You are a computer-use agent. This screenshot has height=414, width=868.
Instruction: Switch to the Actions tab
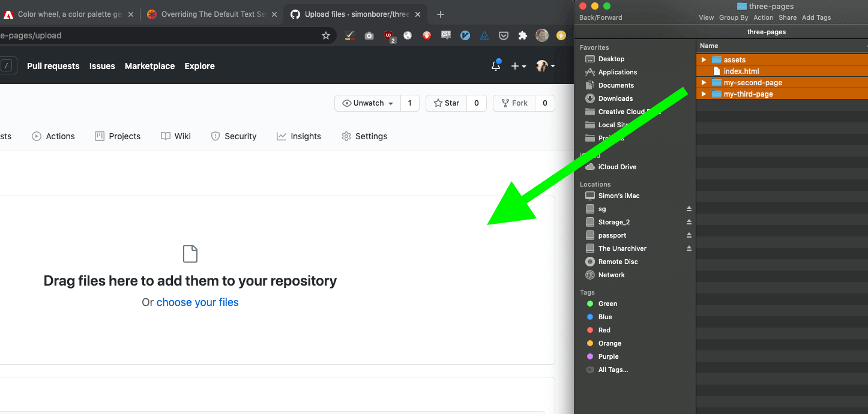click(53, 136)
